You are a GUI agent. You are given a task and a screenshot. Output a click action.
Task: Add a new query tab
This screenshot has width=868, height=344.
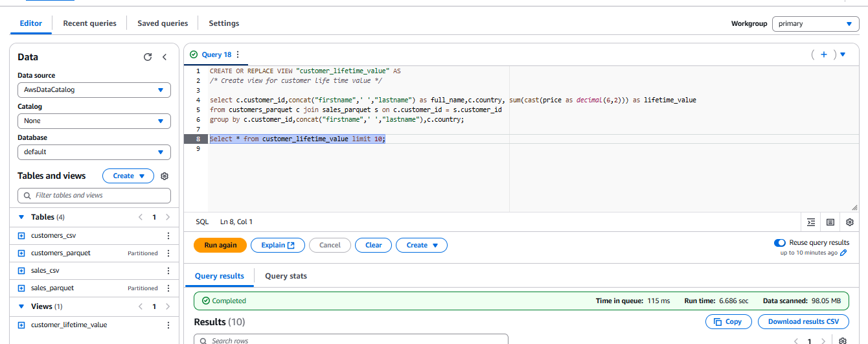coord(823,54)
